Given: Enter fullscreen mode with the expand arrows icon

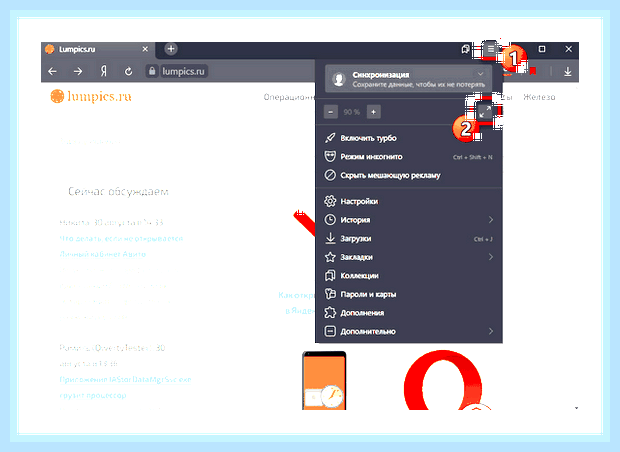Looking at the screenshot, I should (484, 112).
